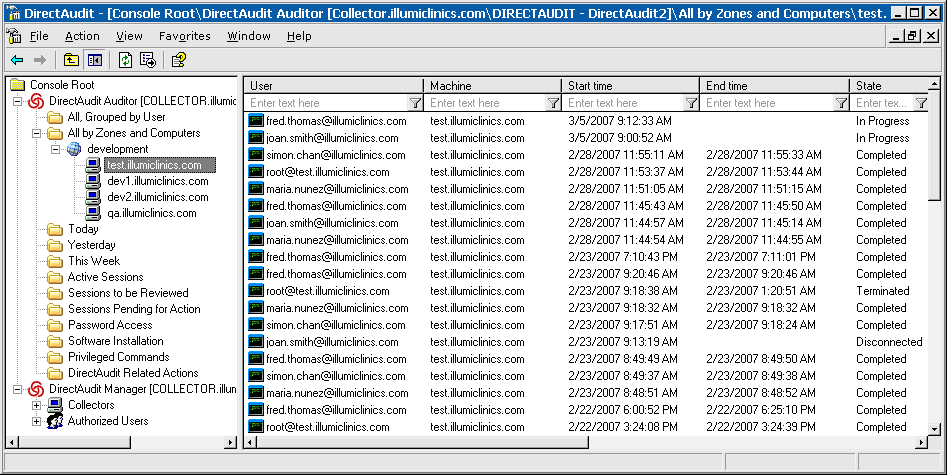Select the Password Access folder
This screenshot has height=475, width=947.
pos(110,325)
